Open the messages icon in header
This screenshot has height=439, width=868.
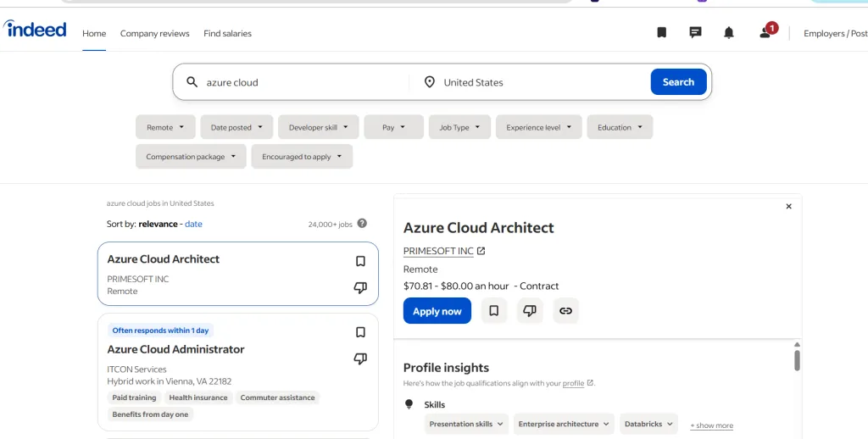click(x=695, y=33)
